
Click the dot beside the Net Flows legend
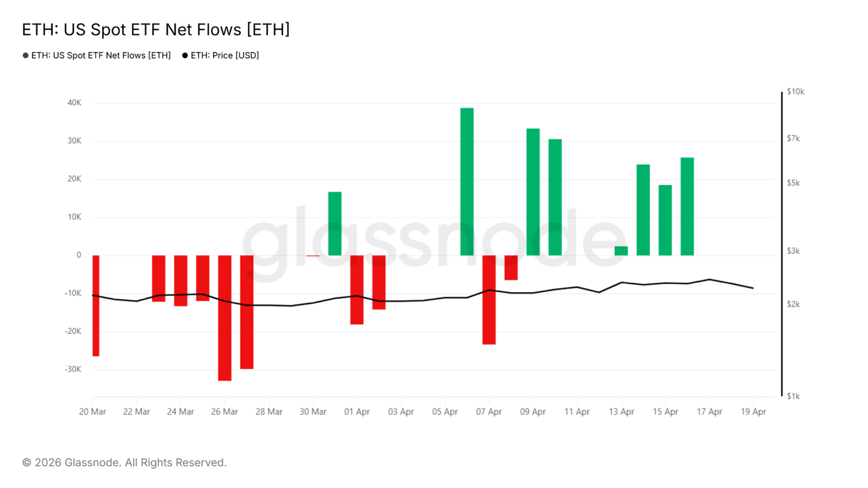coord(26,56)
